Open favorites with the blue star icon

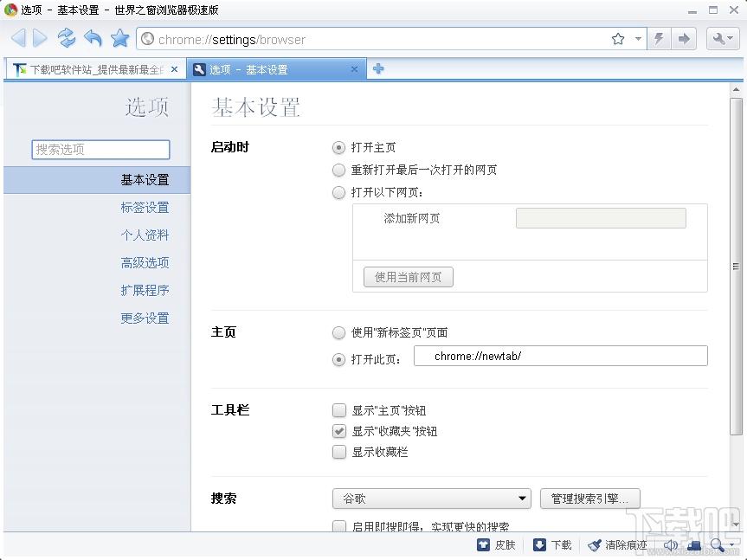click(120, 38)
